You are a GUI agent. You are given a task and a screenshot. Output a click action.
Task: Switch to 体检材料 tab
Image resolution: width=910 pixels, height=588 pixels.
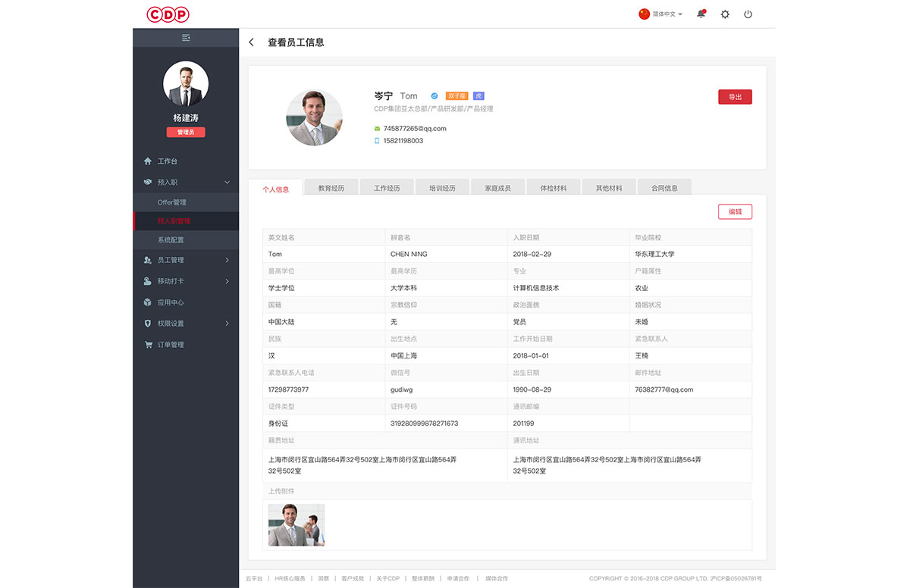click(x=553, y=188)
